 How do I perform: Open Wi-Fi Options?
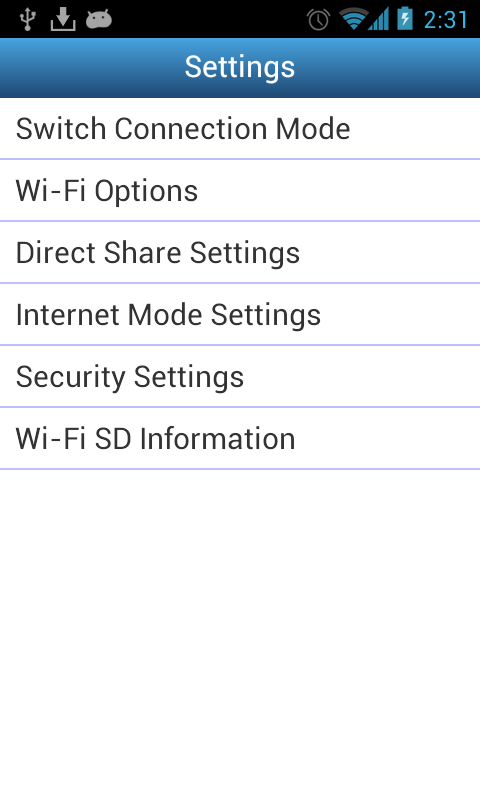click(240, 190)
